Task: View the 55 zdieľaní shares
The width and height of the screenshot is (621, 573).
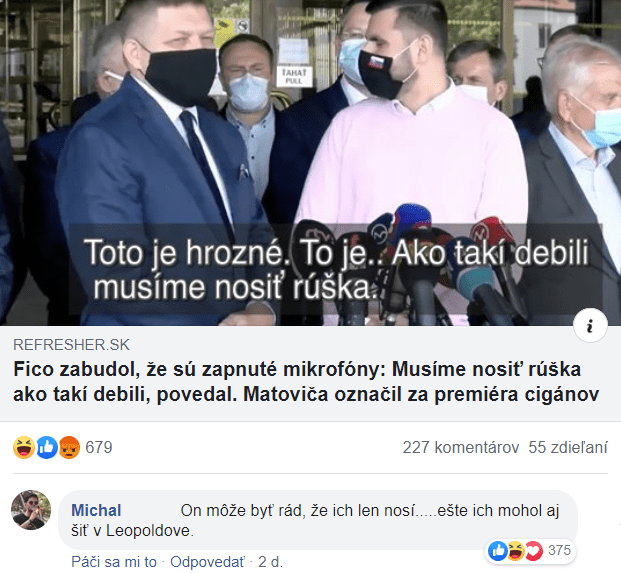Action: click(568, 447)
